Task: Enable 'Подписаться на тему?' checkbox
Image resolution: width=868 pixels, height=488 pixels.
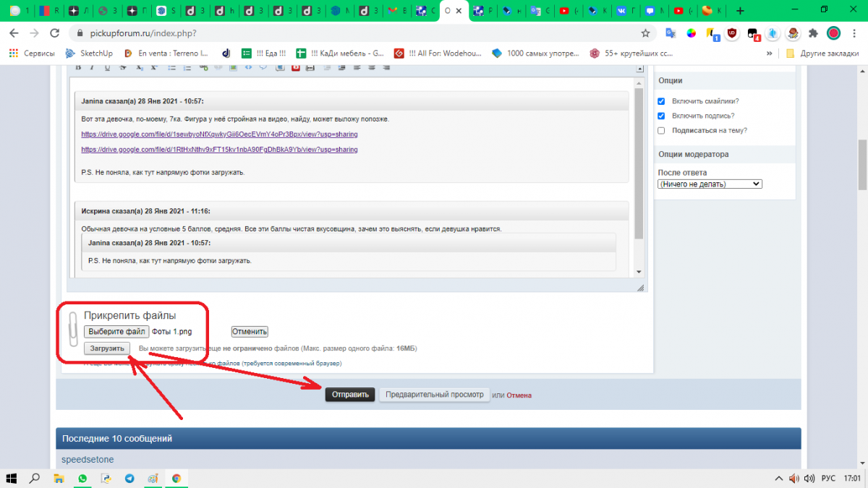Action: click(x=661, y=130)
